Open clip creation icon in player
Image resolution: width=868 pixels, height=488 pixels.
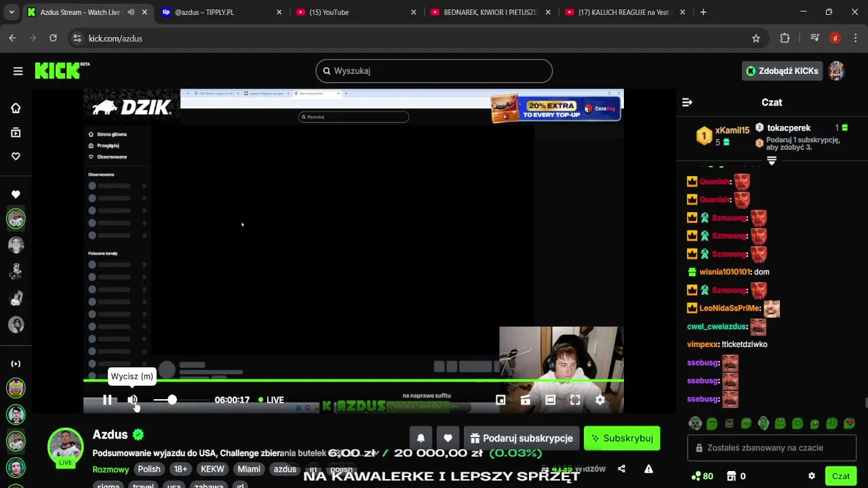[526, 400]
